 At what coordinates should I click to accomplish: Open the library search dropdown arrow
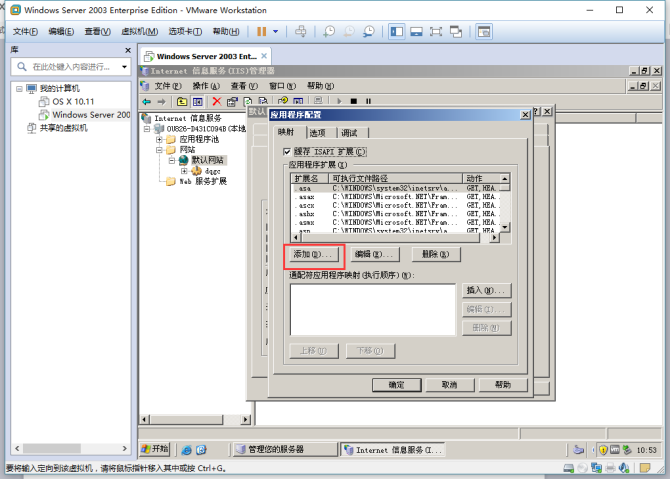(x=124, y=67)
